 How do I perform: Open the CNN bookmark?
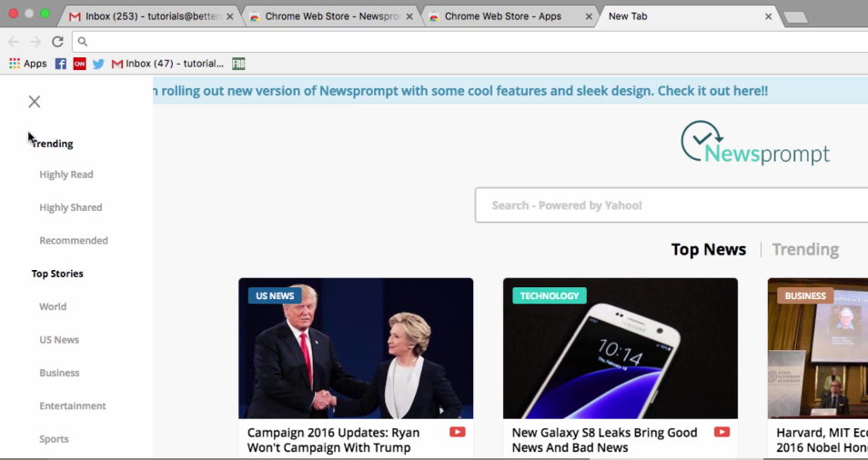click(80, 65)
